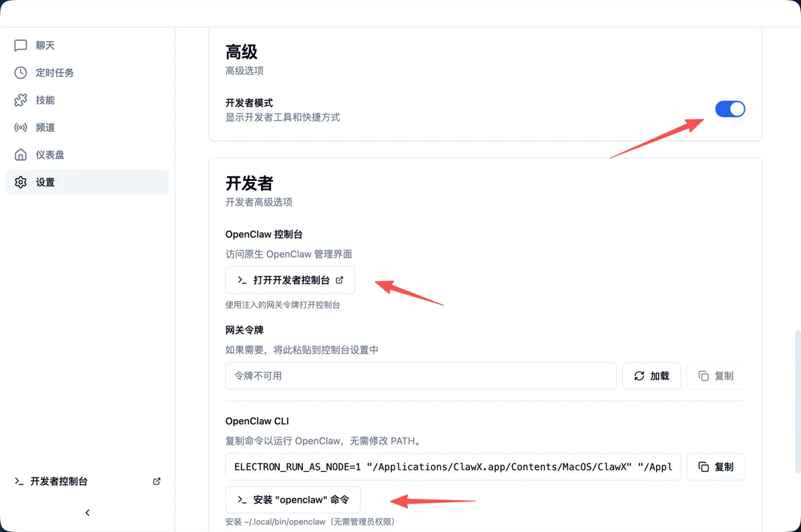Copy the OpenClaw CLI command
Screen dimensions: 801x532
pos(716,467)
